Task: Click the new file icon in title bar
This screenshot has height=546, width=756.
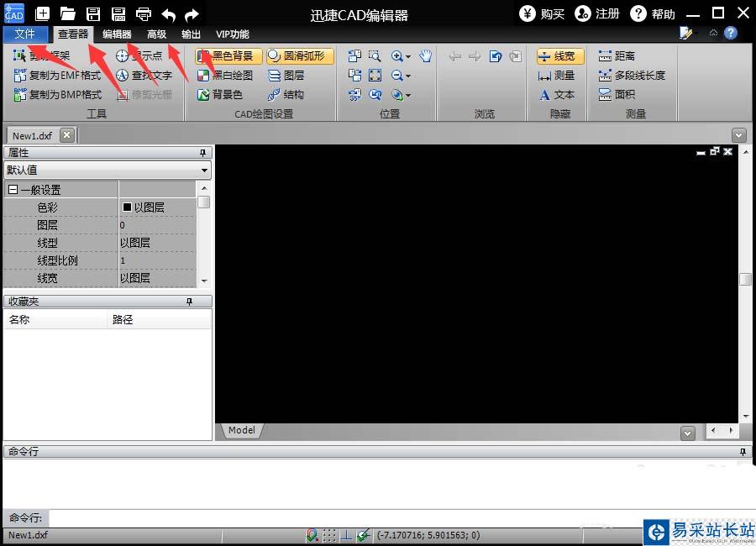Action: point(43,13)
